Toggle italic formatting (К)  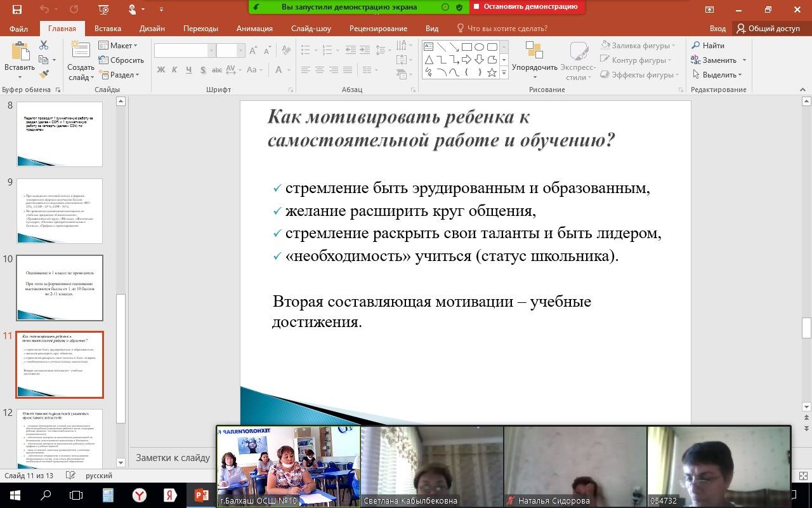point(174,70)
